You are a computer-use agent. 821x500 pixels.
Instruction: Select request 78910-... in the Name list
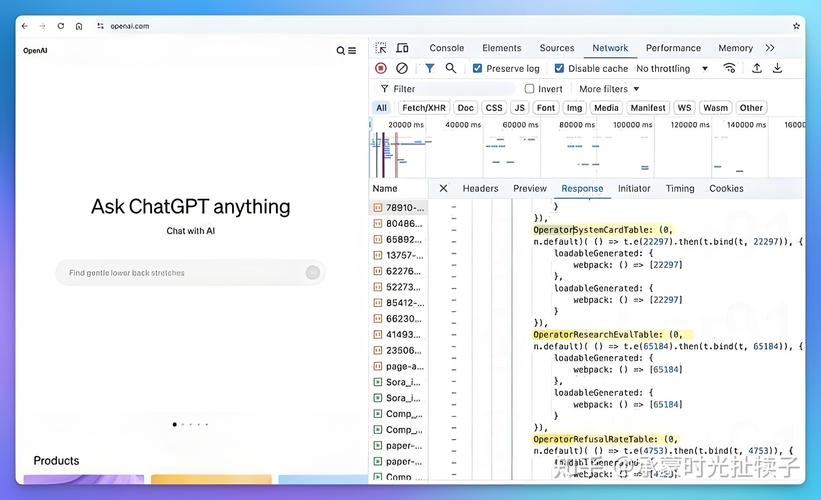click(398, 208)
